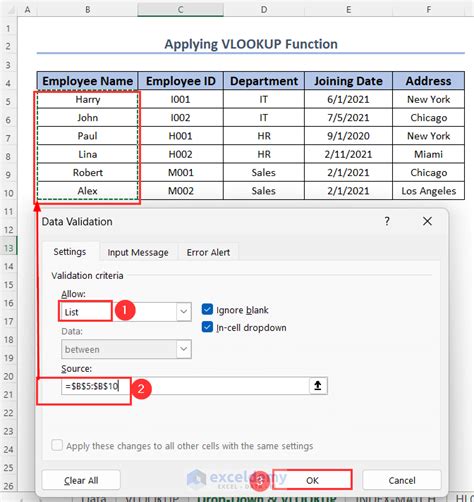Select the cell containing Harry
Image resolution: width=474 pixels, height=502 pixels.
[87, 99]
